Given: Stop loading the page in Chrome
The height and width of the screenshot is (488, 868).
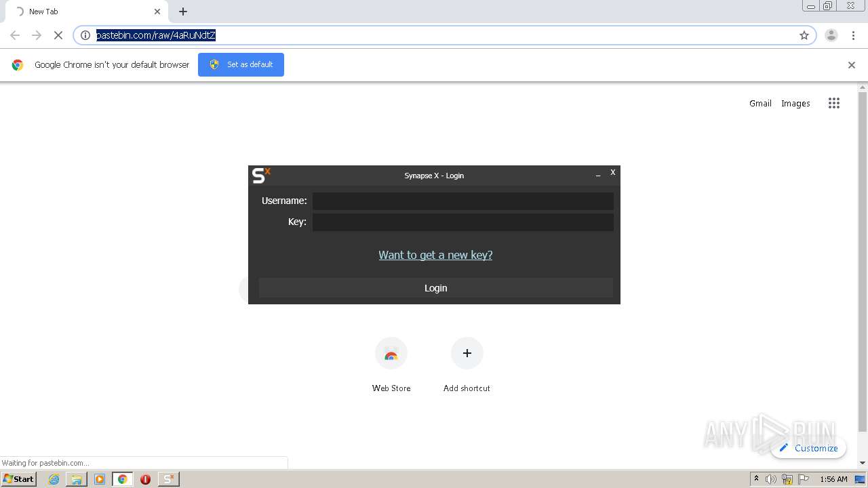Looking at the screenshot, I should [58, 35].
